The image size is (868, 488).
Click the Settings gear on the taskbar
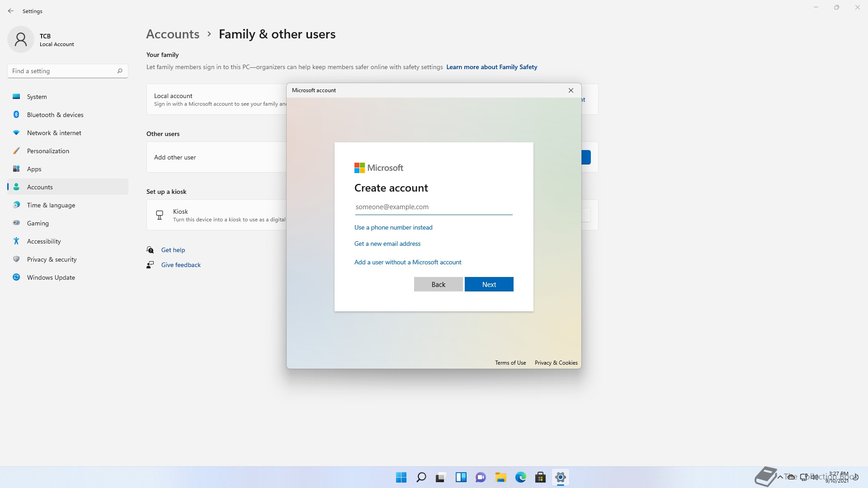(560, 477)
